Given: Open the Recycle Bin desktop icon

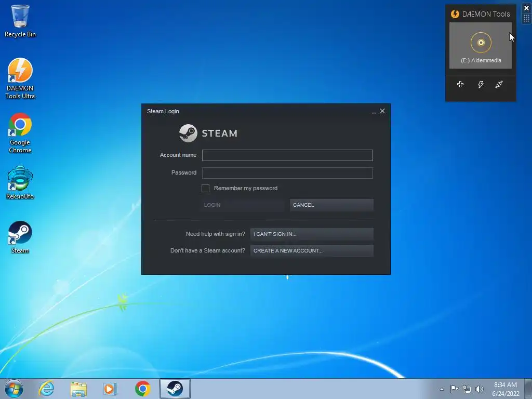Looking at the screenshot, I should [20, 20].
